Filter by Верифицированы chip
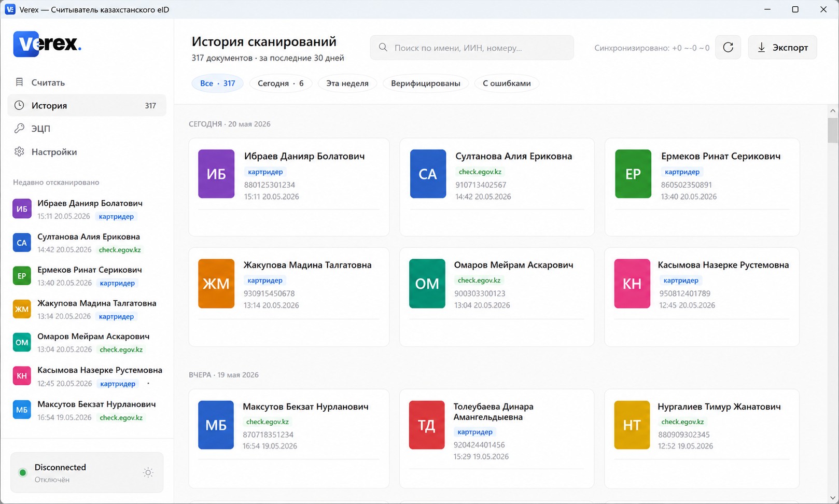 click(426, 83)
